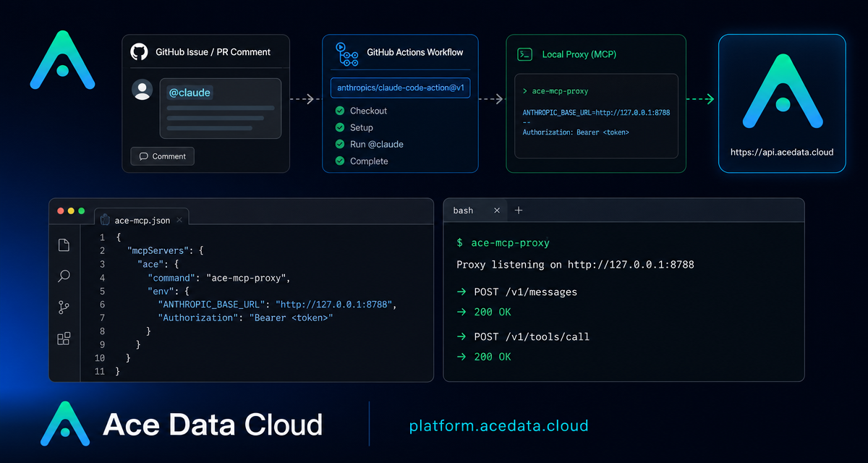The image size is (868, 463).
Task: Click the Ace Data Cloud brand name
Action: click(x=213, y=425)
